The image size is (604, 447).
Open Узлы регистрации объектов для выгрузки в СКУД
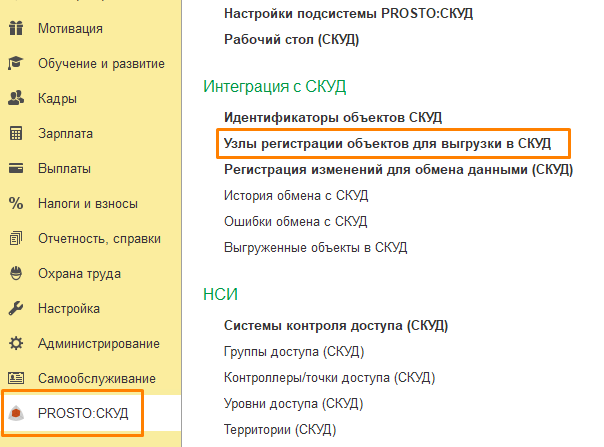388,143
